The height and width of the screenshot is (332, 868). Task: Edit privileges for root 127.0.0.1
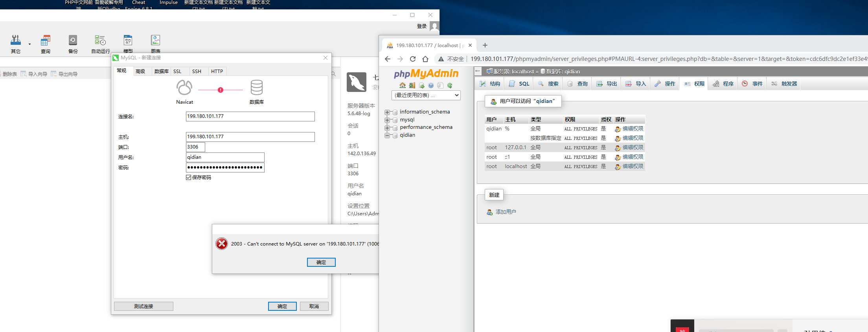coord(629,148)
